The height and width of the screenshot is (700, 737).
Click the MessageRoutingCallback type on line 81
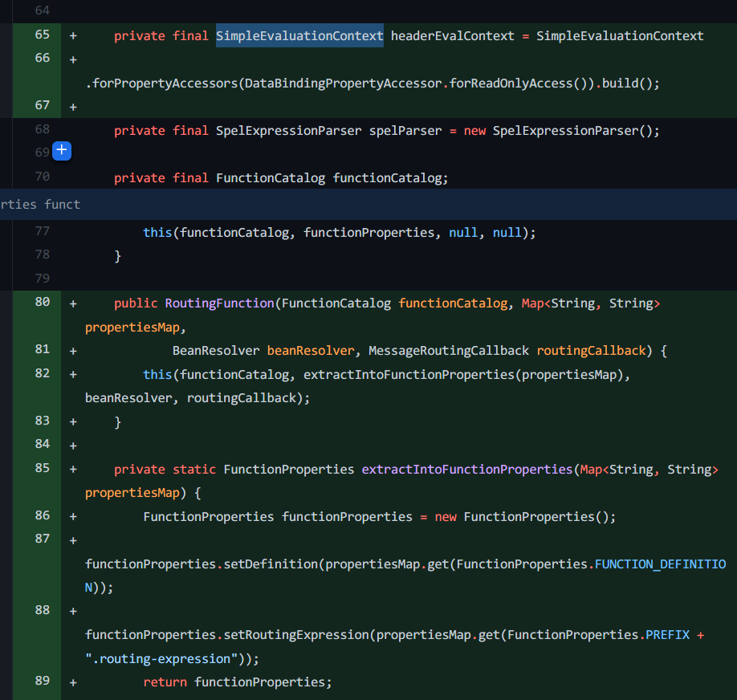[449, 351]
